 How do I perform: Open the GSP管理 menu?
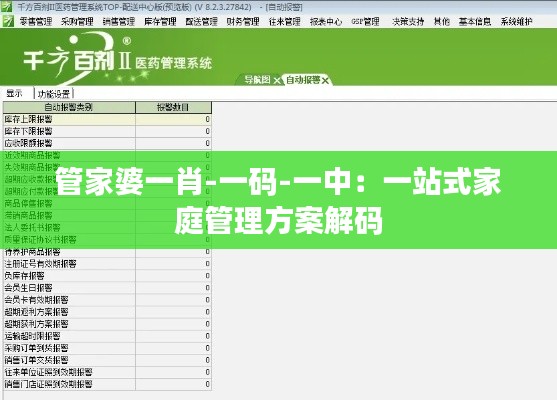pos(366,22)
